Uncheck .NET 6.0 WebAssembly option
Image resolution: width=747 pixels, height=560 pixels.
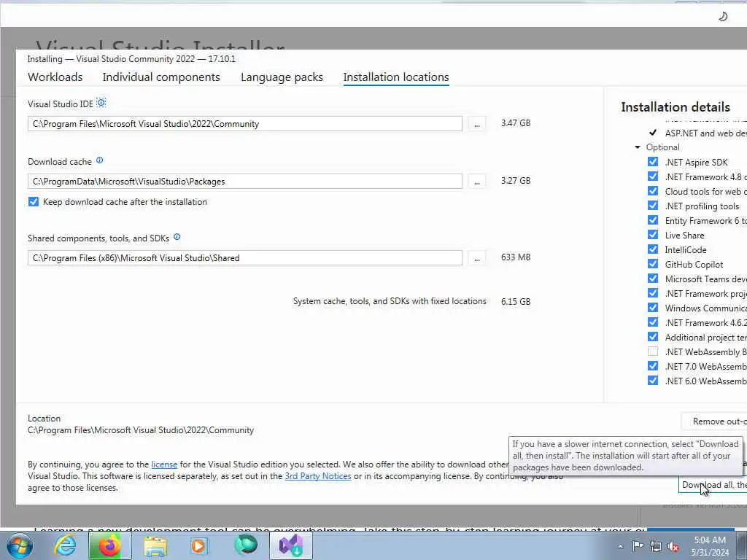(653, 381)
